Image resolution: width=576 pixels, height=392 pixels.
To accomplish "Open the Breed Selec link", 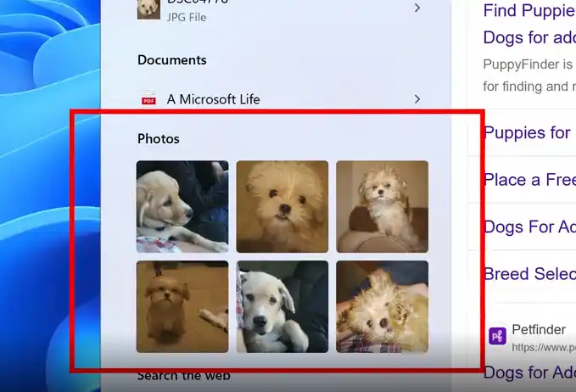I will pos(529,274).
